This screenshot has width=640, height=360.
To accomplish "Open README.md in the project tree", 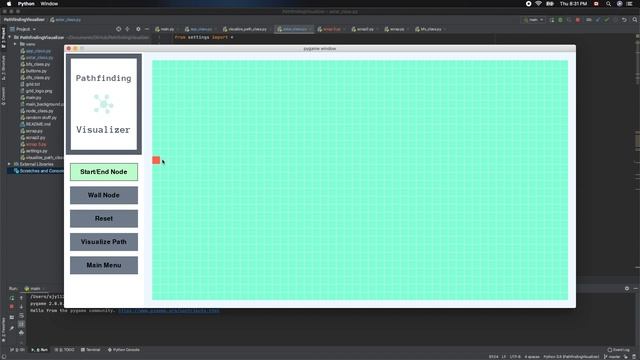I will tap(36, 124).
